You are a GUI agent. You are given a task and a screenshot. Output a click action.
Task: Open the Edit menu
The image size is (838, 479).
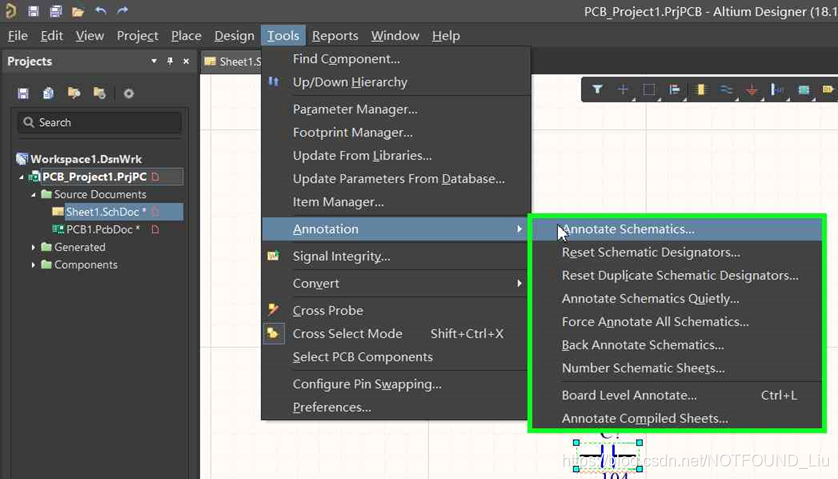tap(51, 36)
